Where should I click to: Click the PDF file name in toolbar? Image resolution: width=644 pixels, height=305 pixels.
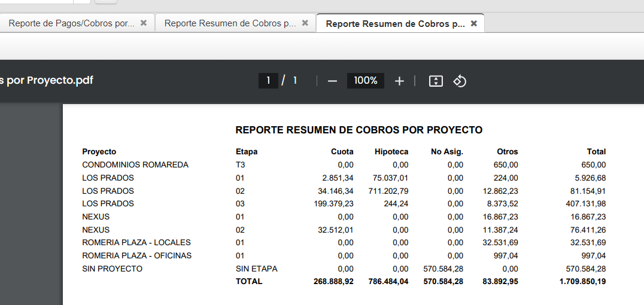click(x=47, y=80)
